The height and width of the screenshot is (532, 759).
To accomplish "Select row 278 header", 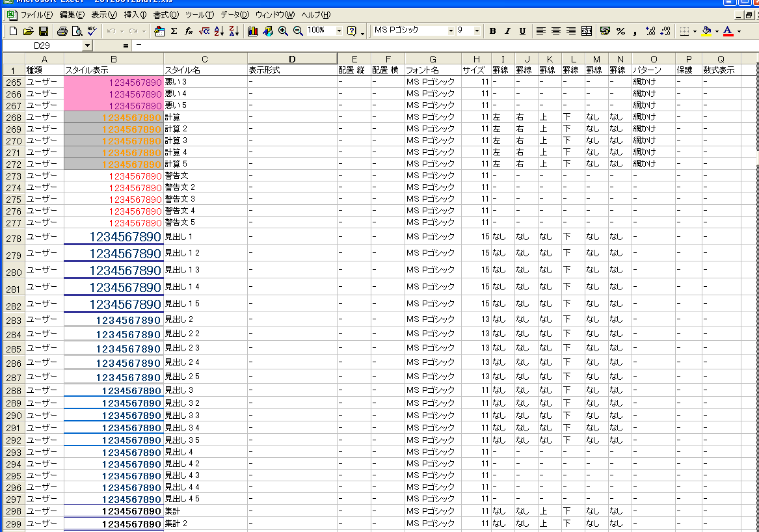I will (14, 237).
